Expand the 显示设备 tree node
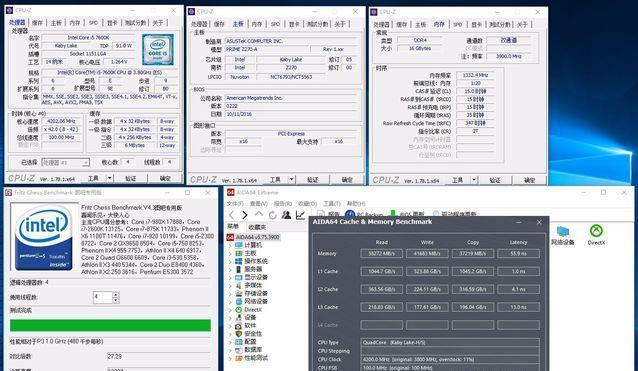 [x=230, y=277]
